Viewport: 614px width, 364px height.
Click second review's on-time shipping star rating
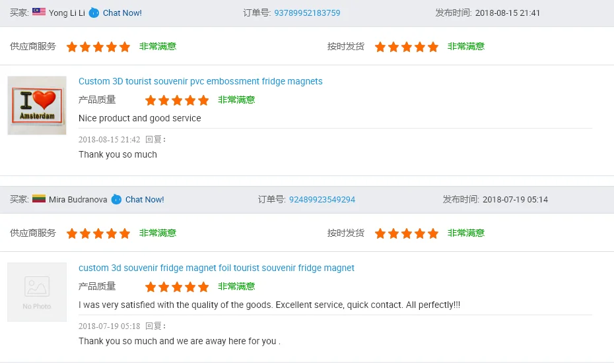point(406,233)
